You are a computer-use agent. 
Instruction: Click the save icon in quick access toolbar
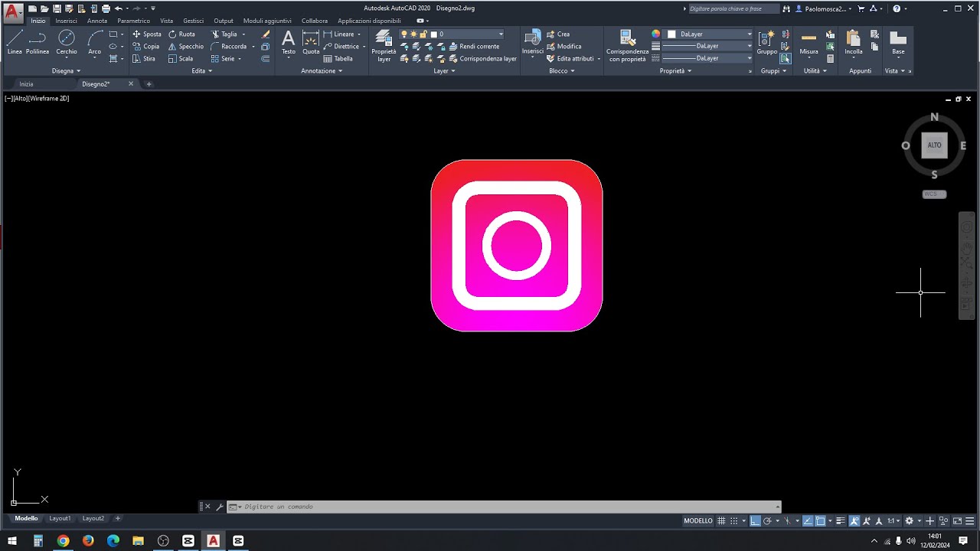(57, 8)
